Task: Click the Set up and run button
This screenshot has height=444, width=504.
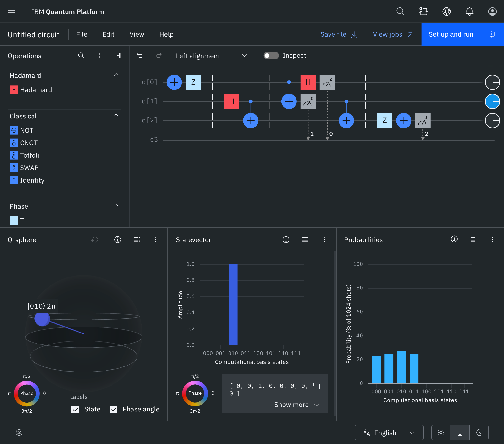Action: pyautogui.click(x=451, y=34)
